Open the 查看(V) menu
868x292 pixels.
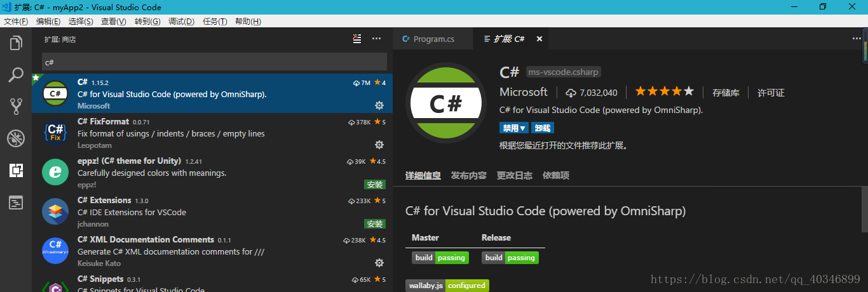coord(114,21)
